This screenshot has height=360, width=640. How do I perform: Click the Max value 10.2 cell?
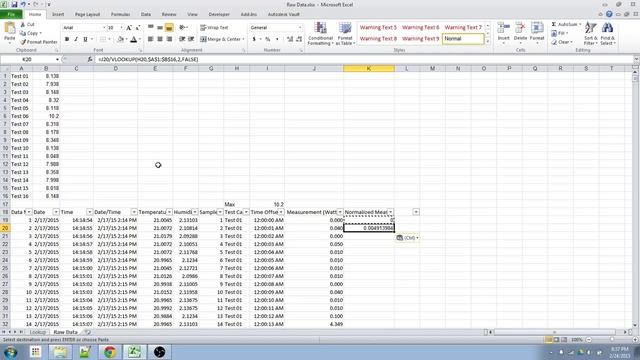(267, 204)
